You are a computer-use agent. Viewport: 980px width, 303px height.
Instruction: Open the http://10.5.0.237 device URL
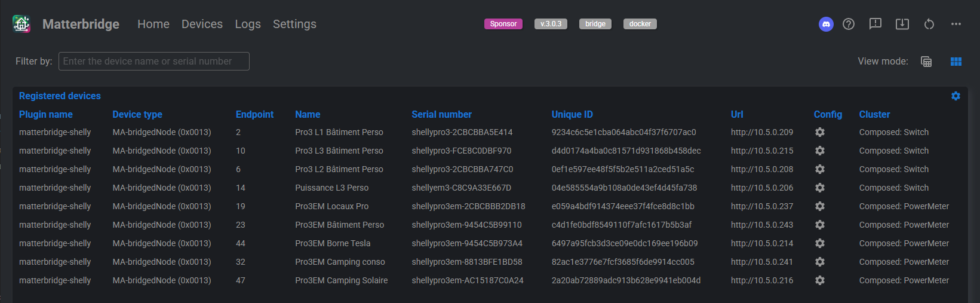pos(762,206)
